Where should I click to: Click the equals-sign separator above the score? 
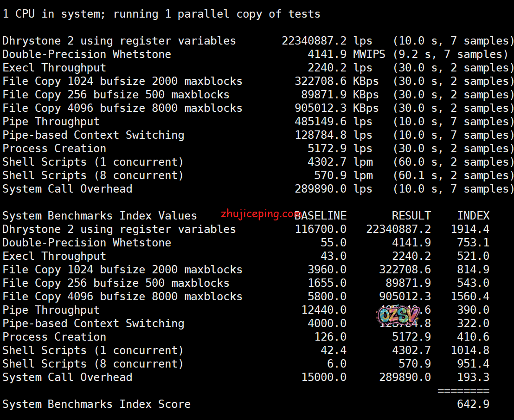pos(463,391)
